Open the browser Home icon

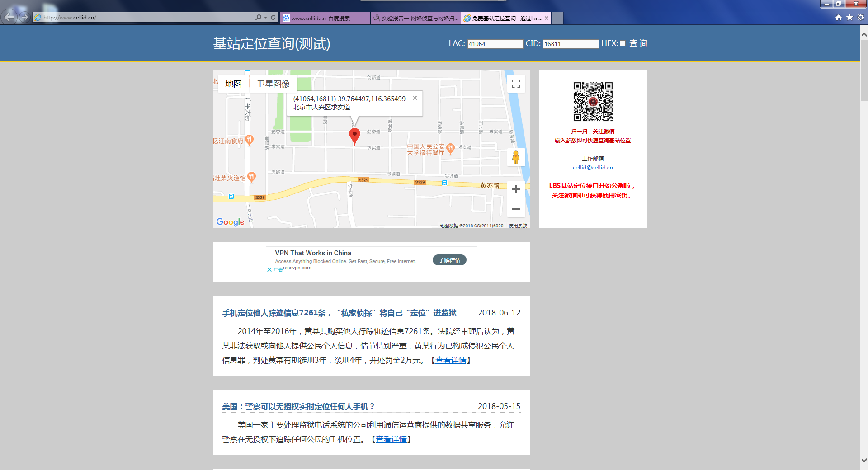pyautogui.click(x=839, y=17)
